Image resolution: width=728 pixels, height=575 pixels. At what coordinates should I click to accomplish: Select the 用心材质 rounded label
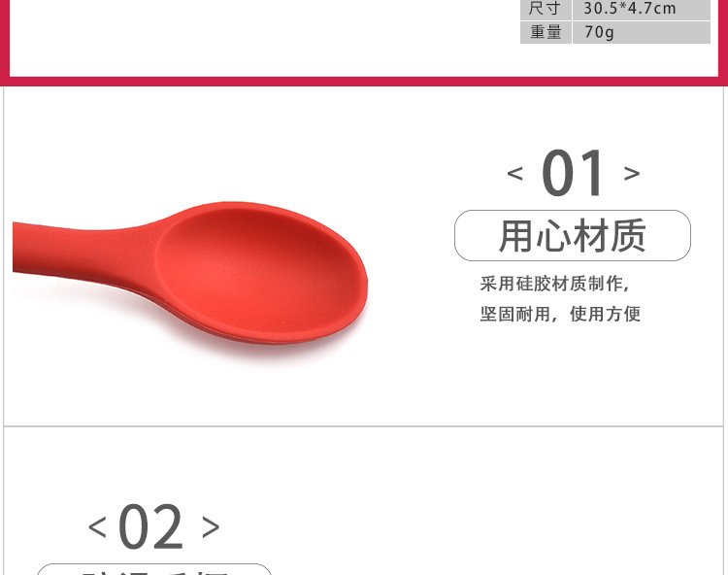[x=573, y=235]
